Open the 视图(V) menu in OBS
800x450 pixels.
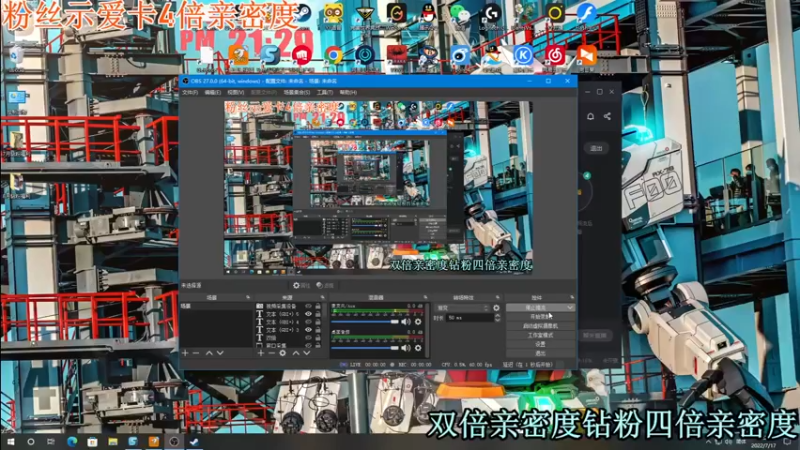click(236, 92)
